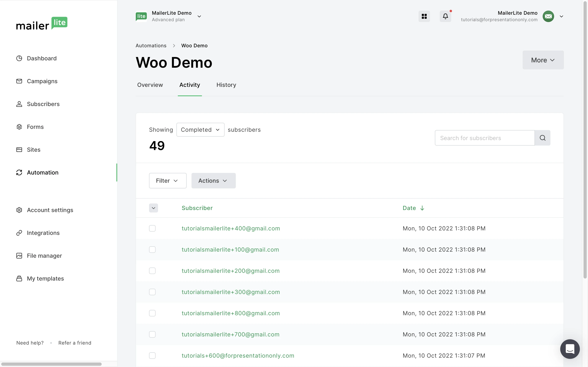Image resolution: width=588 pixels, height=367 pixels.
Task: Click the search magnifier button
Action: click(542, 138)
